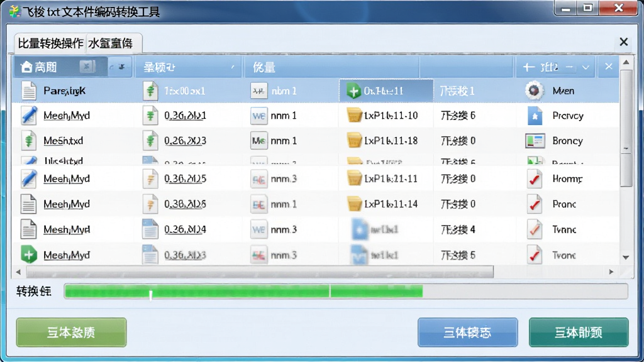Click the SE icon in the 0.36.2026 row

[x=258, y=204]
